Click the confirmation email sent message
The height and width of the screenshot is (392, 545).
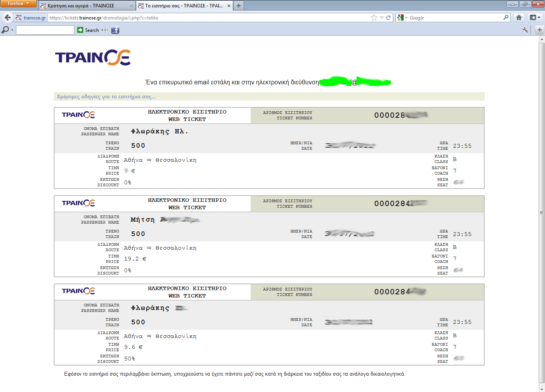click(x=269, y=82)
